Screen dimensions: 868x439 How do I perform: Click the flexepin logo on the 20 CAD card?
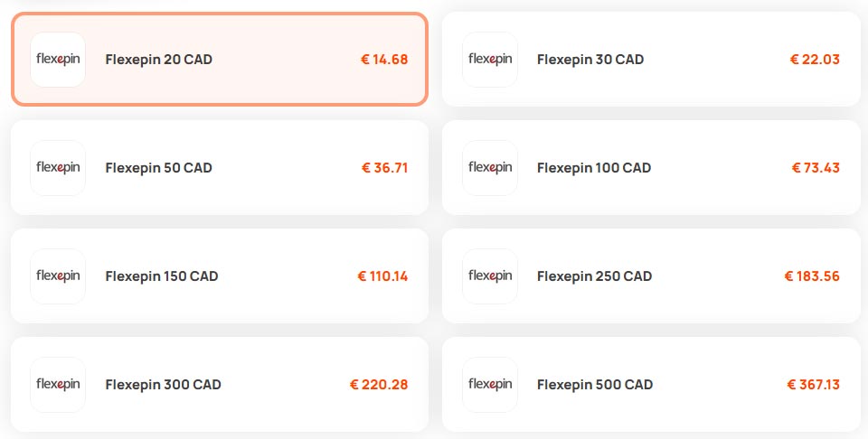[58, 59]
